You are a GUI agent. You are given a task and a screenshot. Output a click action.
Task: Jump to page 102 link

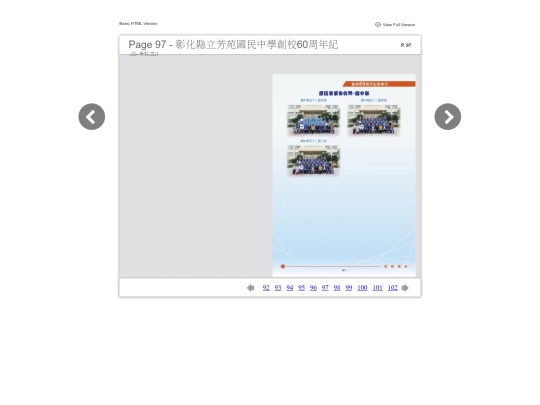pos(393,288)
